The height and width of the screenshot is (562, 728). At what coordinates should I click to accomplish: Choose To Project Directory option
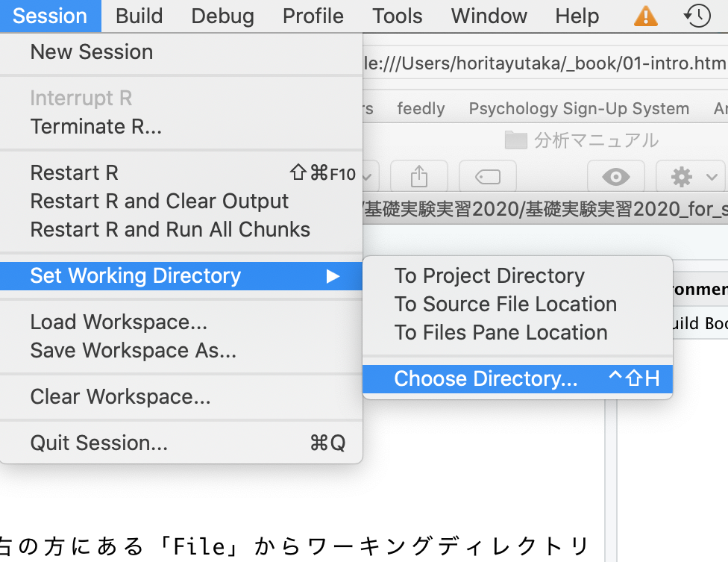[489, 276]
